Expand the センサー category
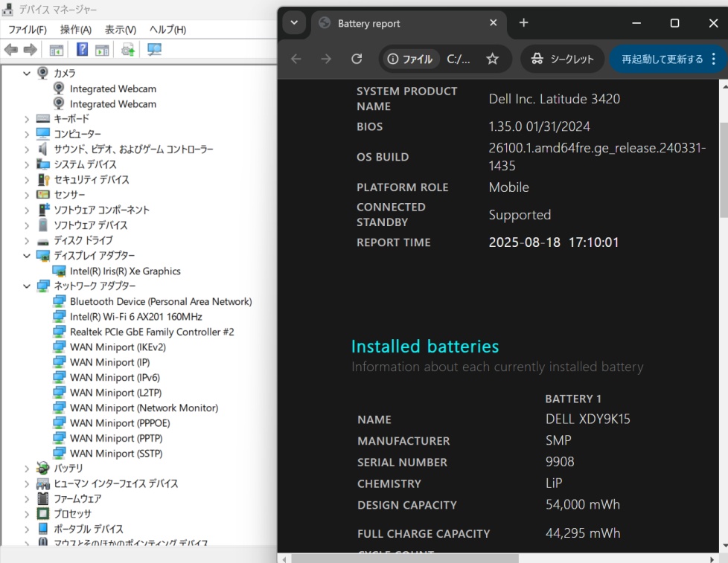728x563 pixels. 27,195
